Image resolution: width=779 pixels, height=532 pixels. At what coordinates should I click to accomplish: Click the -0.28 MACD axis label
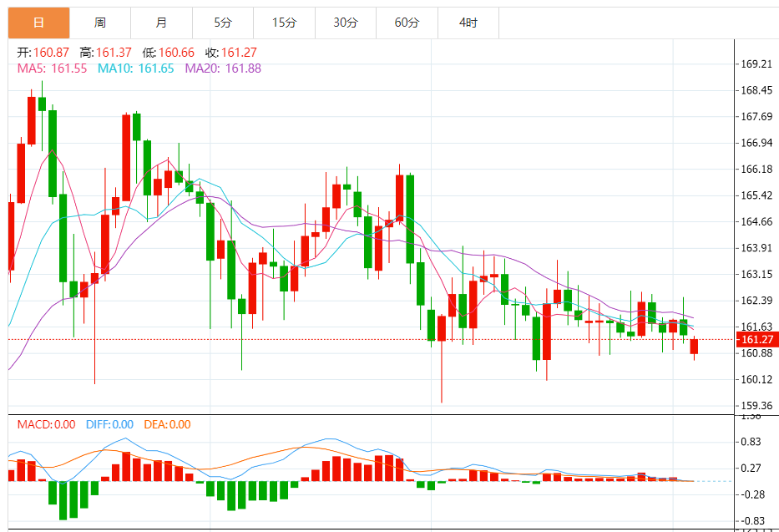(752, 494)
